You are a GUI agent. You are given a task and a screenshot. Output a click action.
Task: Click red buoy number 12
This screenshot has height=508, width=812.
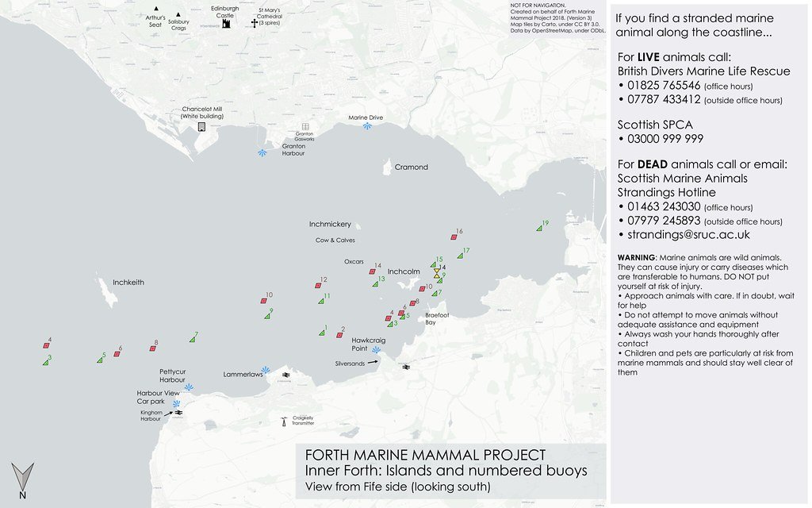pyautogui.click(x=318, y=285)
